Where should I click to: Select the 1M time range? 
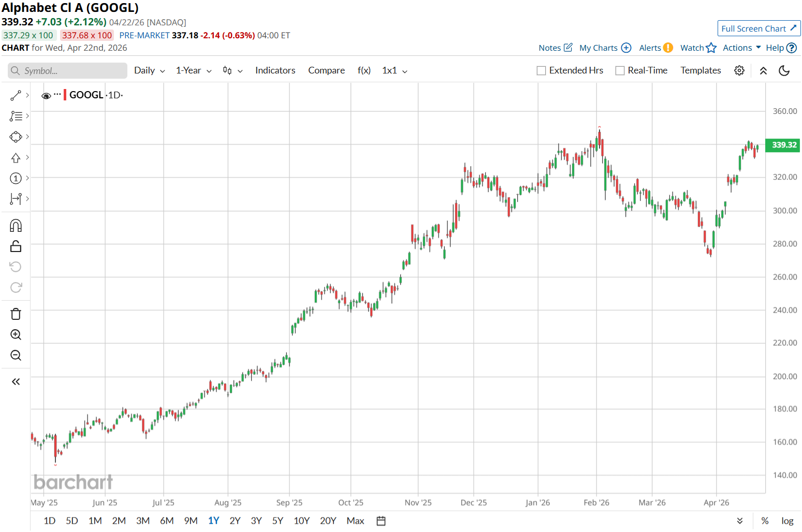tap(95, 521)
